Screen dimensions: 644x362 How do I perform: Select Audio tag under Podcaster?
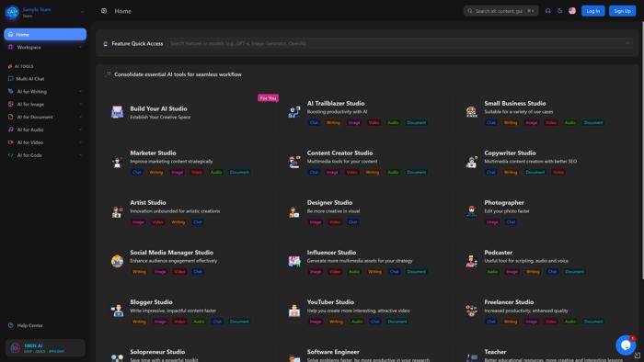[x=492, y=272]
